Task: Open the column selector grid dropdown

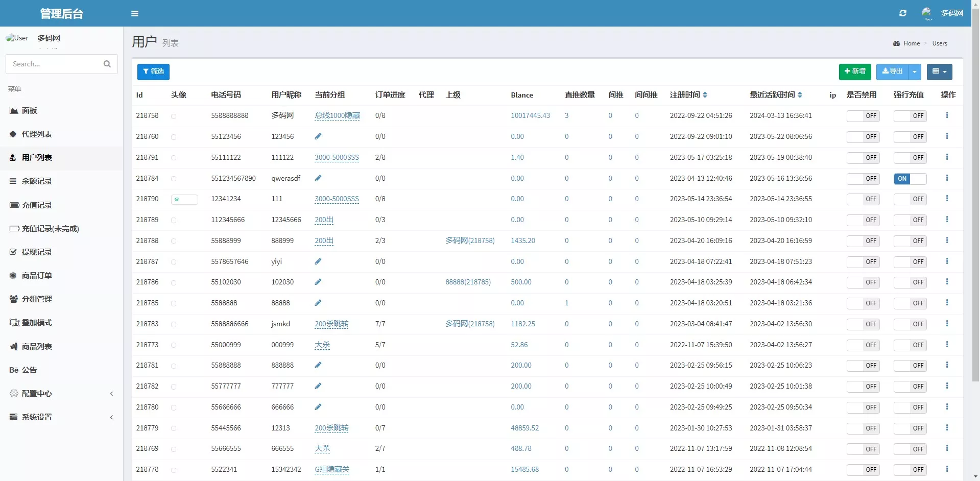Action: tap(939, 71)
